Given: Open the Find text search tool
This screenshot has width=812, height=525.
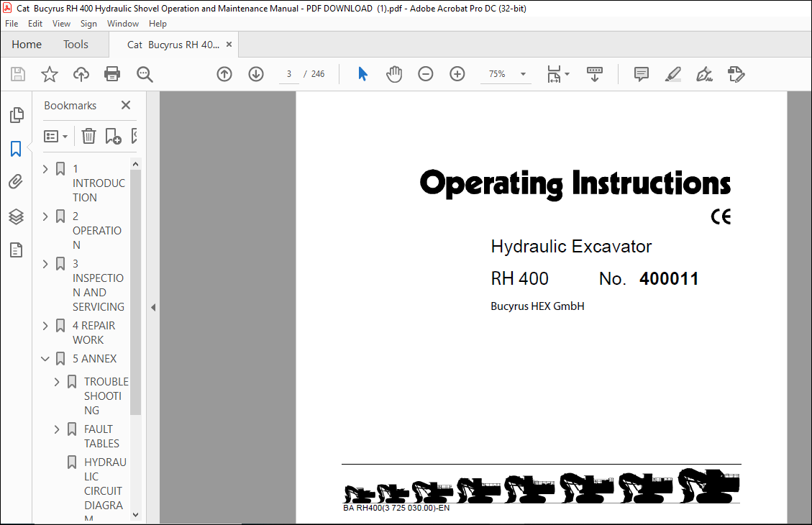Looking at the screenshot, I should point(145,74).
